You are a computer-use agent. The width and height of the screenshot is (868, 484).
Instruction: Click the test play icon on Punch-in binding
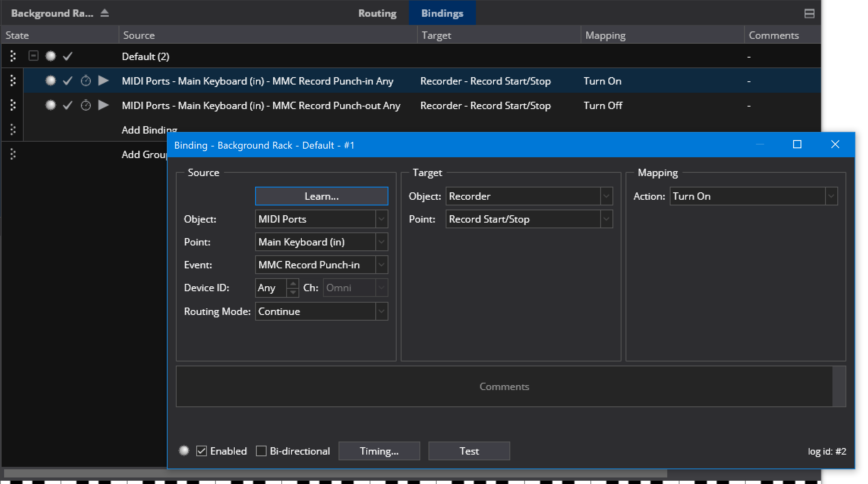click(103, 81)
